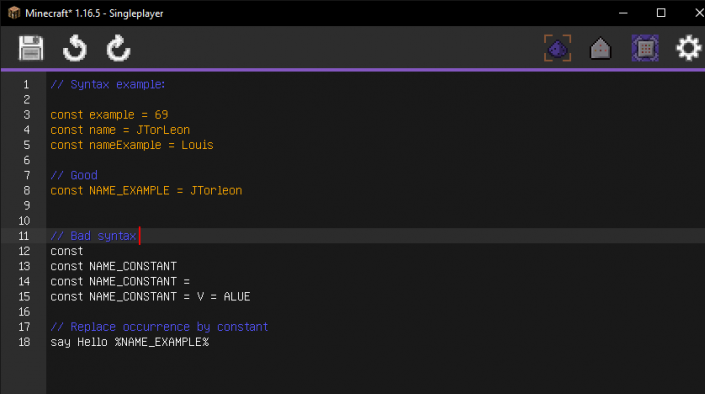Click comment "// Replace occurrence by constant"
The width and height of the screenshot is (705, 394).
click(x=159, y=327)
